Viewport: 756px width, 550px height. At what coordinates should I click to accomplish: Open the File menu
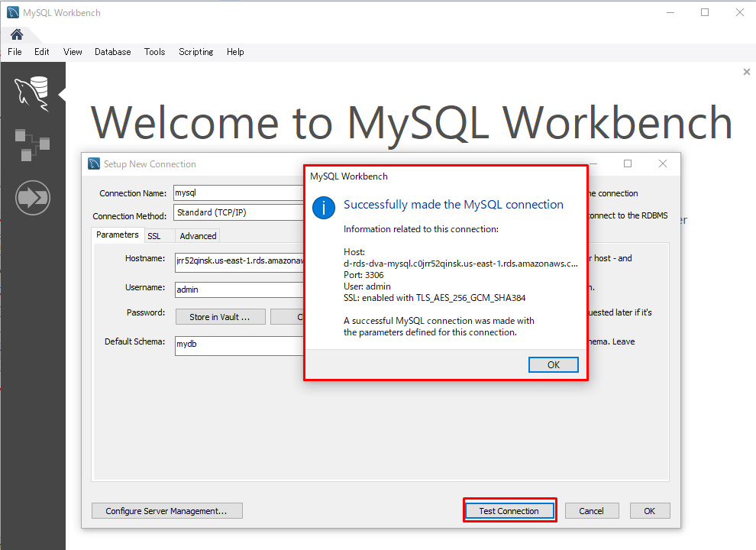click(x=15, y=52)
